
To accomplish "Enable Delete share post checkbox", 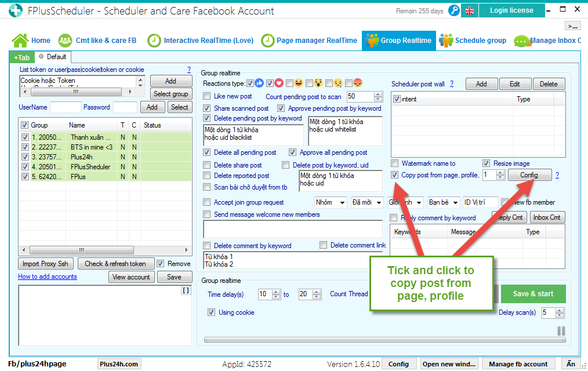I will pos(206,165).
